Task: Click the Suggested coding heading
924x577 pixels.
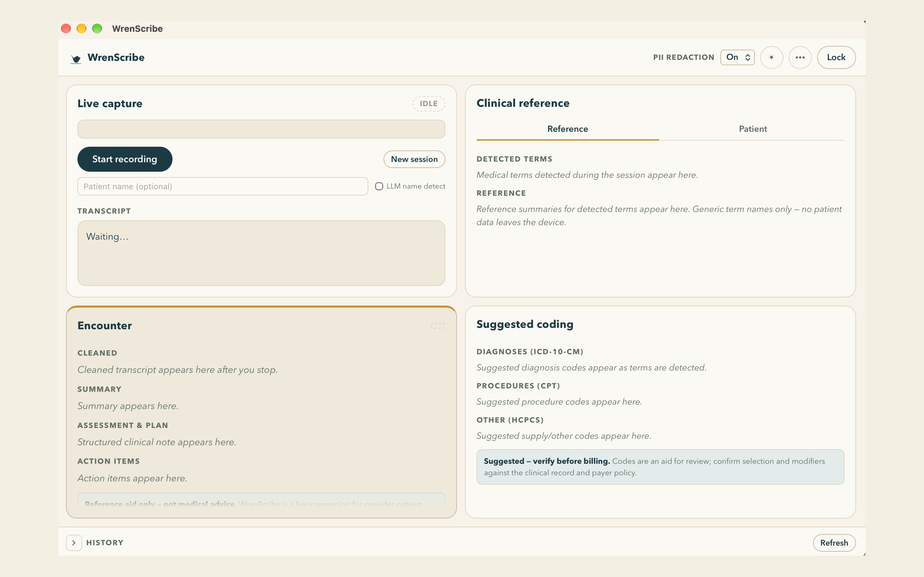Action: (x=525, y=324)
